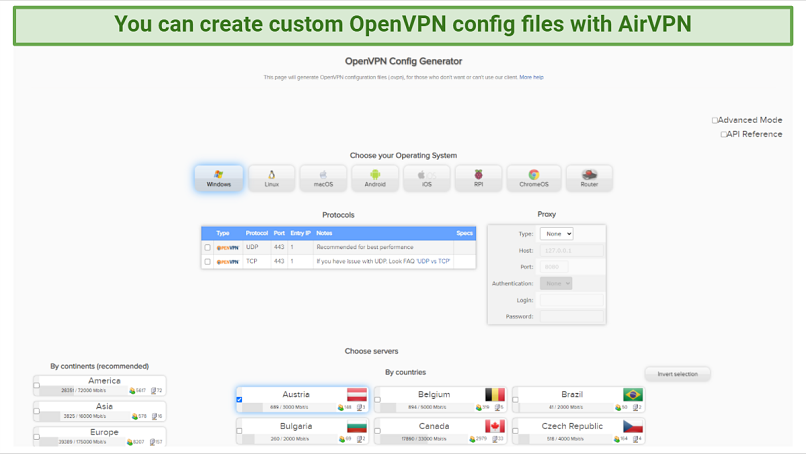
Task: Choose the Linux operating system
Action: pyautogui.click(x=271, y=178)
